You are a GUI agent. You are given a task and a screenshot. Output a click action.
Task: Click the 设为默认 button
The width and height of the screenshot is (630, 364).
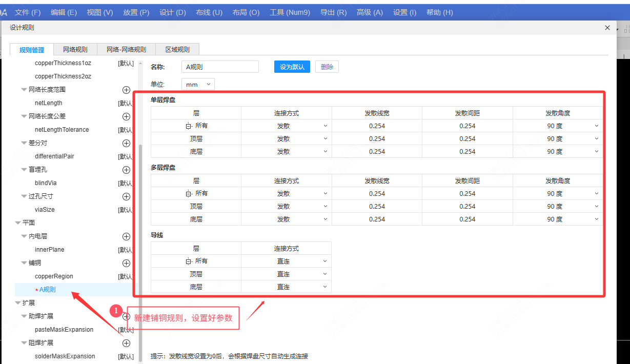pyautogui.click(x=292, y=66)
